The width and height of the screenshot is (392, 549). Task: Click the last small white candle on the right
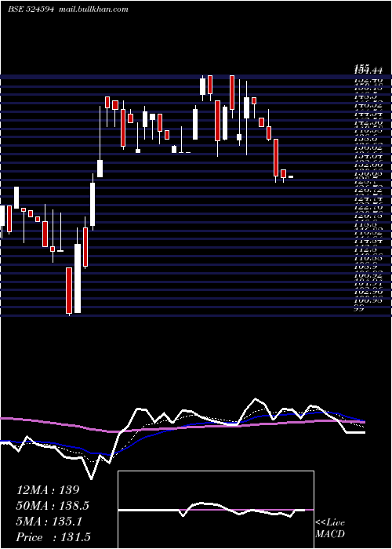tap(291, 176)
